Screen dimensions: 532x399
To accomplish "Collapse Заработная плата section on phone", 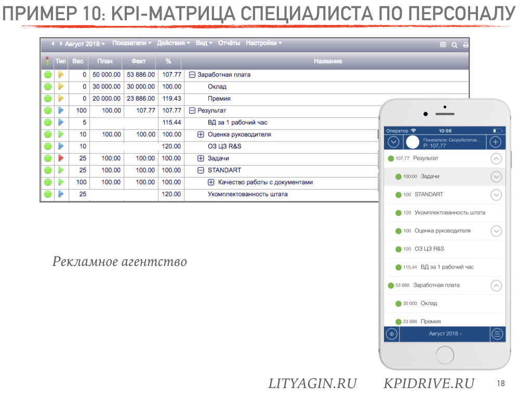I will (x=496, y=286).
